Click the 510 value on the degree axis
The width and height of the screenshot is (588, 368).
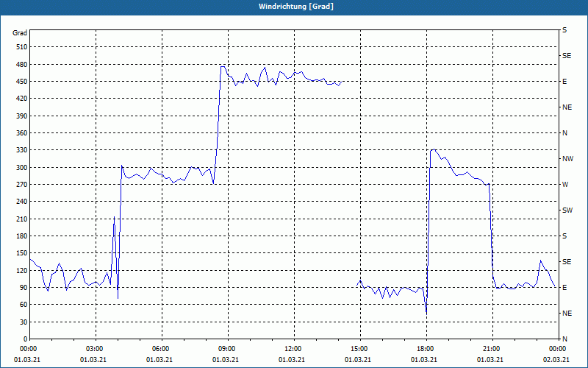22,47
